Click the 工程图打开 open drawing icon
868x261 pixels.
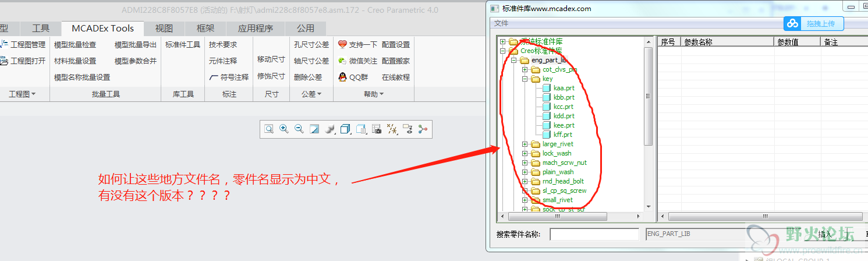click(x=4, y=61)
